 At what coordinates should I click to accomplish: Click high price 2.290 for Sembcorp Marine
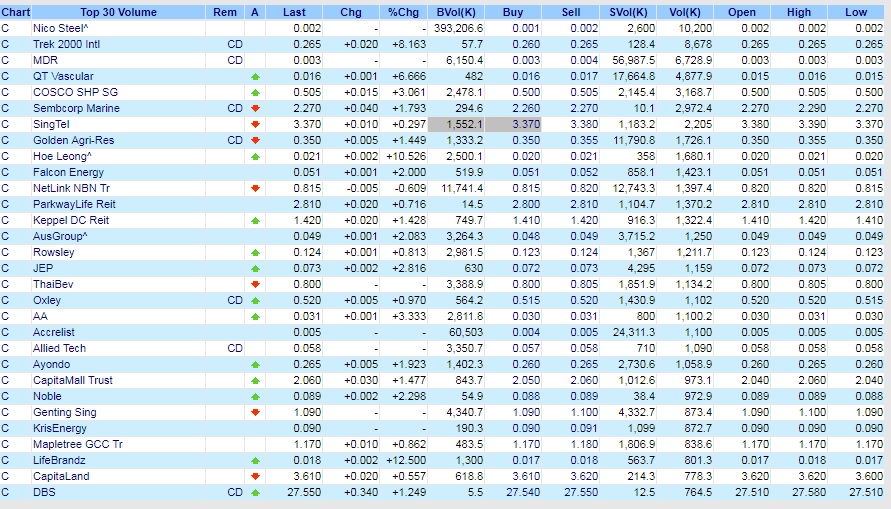click(812, 109)
